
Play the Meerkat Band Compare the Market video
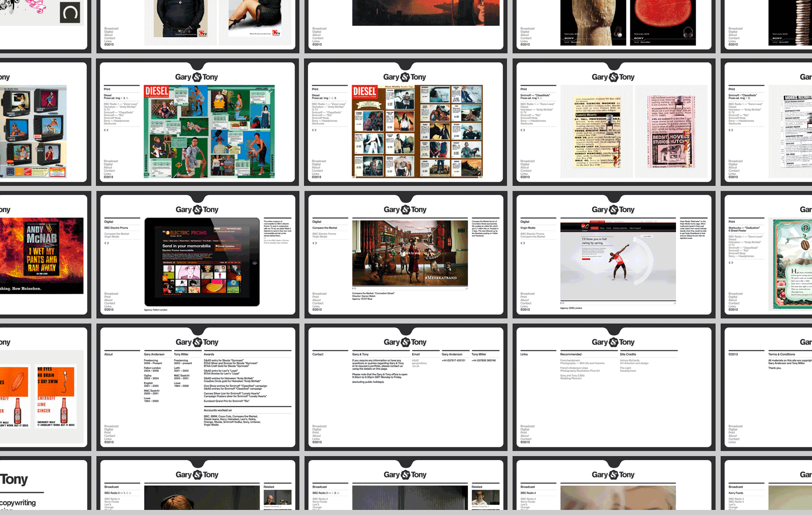(410, 253)
